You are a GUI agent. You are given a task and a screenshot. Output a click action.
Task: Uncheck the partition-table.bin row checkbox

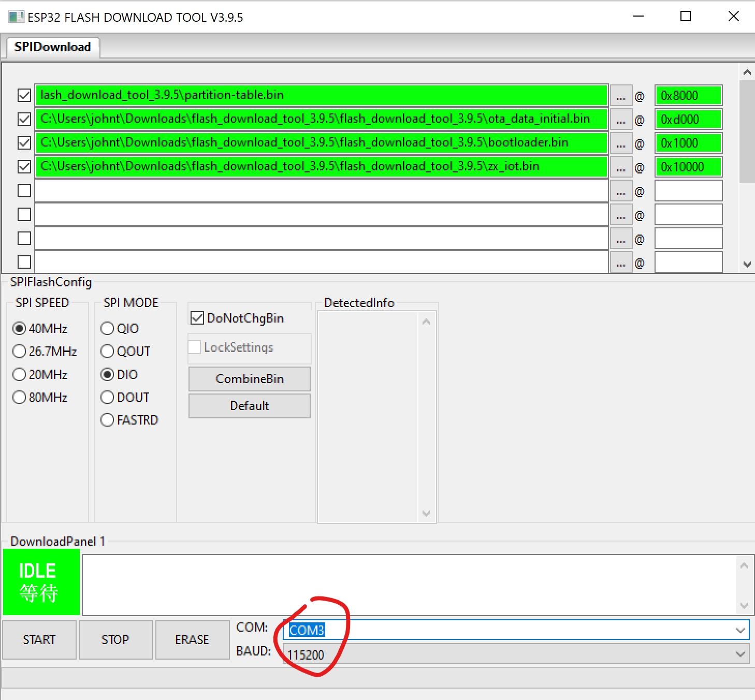pos(24,95)
